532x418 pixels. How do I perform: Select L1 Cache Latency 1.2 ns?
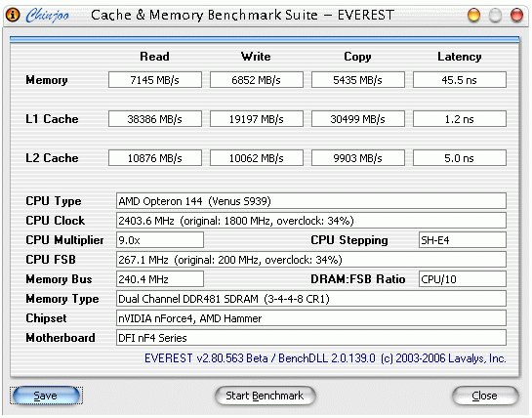point(460,119)
